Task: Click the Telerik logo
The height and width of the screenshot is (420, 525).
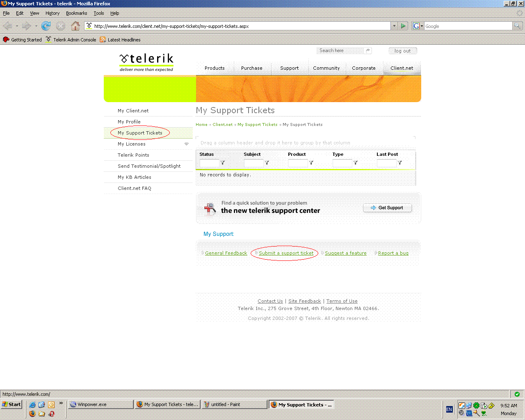Action: pos(146,62)
